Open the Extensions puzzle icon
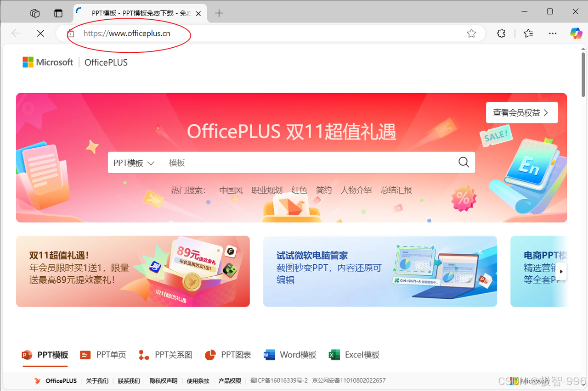Viewport: 588px width, 391px height. (x=502, y=33)
